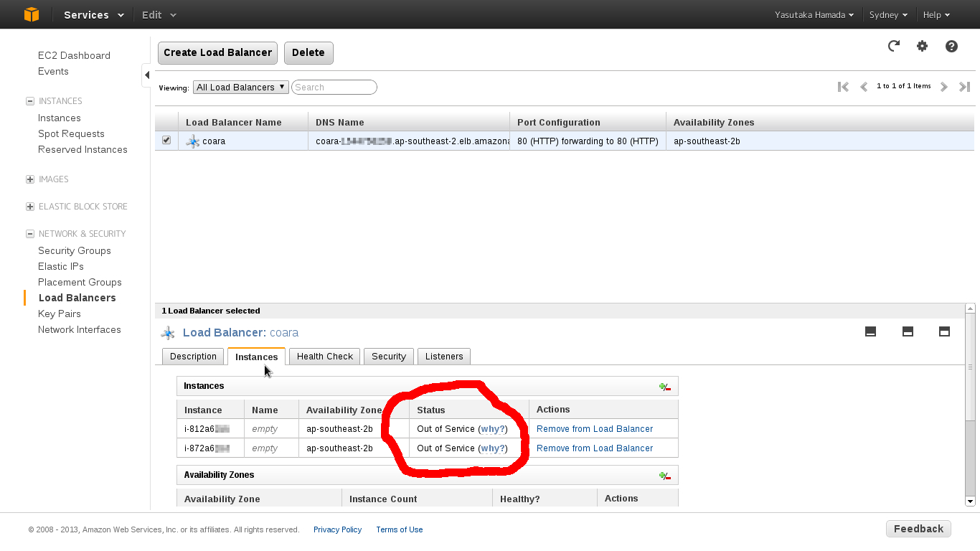Toggle checkbox for coara load balancer

(x=166, y=140)
